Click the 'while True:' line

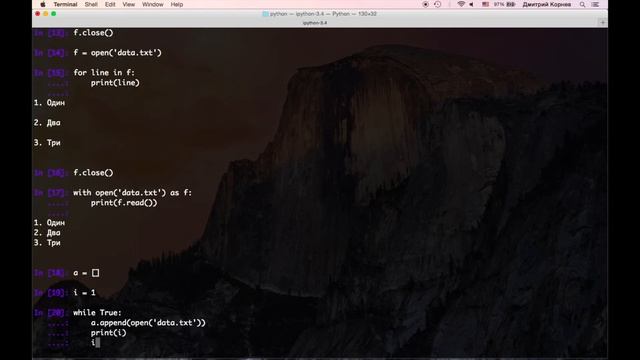tap(97, 313)
